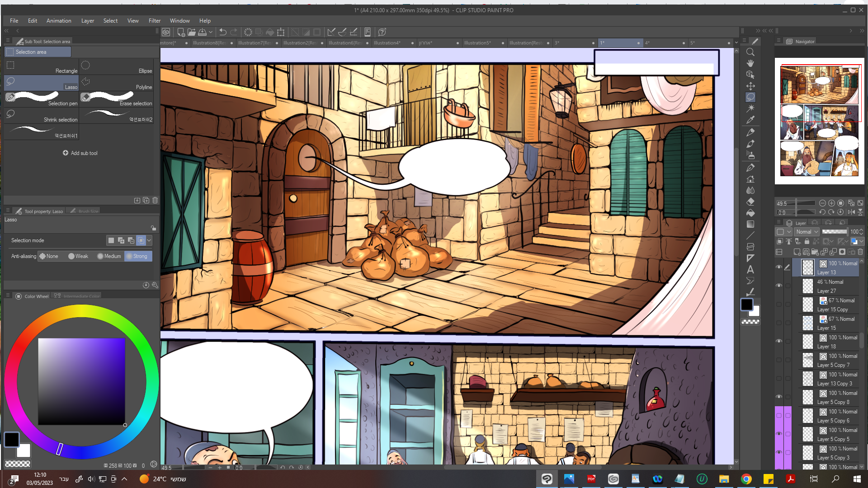The image size is (868, 488).
Task: Toggle visibility of Layer 27
Action: pyautogui.click(x=778, y=286)
